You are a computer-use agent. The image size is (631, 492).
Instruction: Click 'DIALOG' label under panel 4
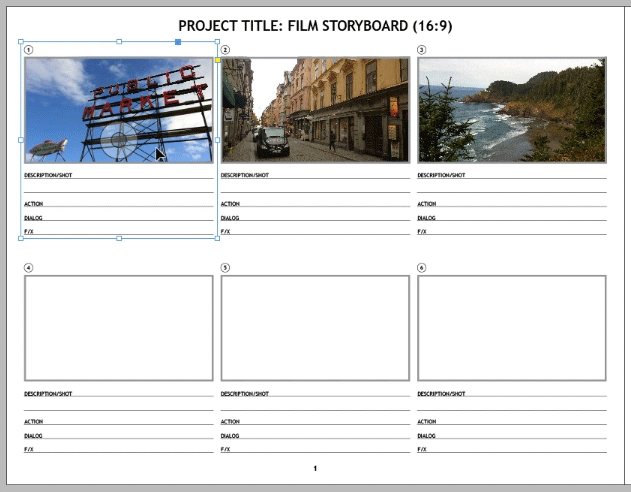click(x=33, y=436)
